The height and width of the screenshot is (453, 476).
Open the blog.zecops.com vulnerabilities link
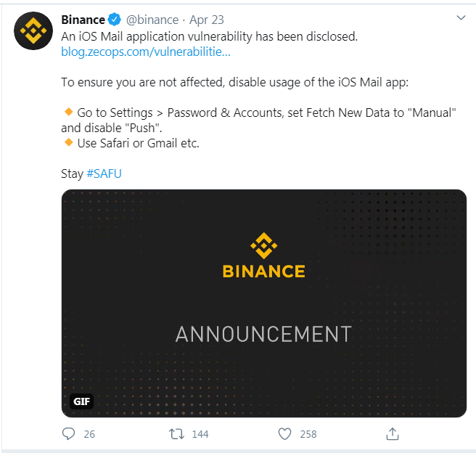[x=146, y=52]
